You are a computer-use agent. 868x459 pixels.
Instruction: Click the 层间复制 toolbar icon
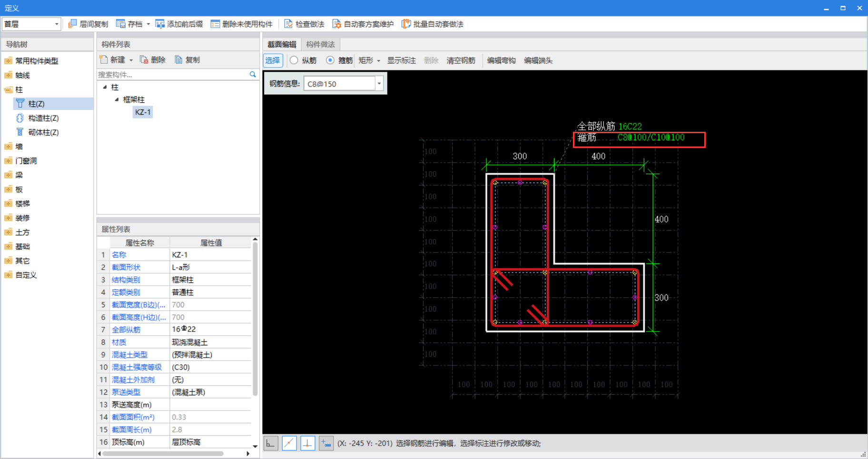[72, 24]
